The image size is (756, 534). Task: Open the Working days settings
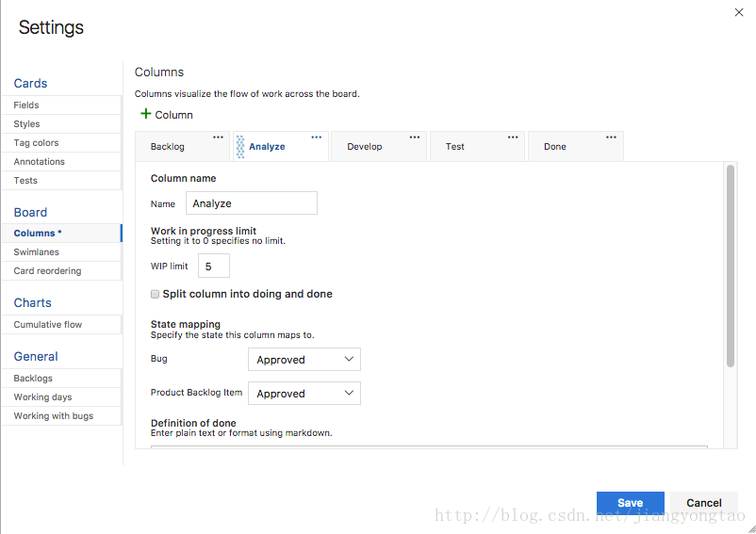[x=61, y=396]
